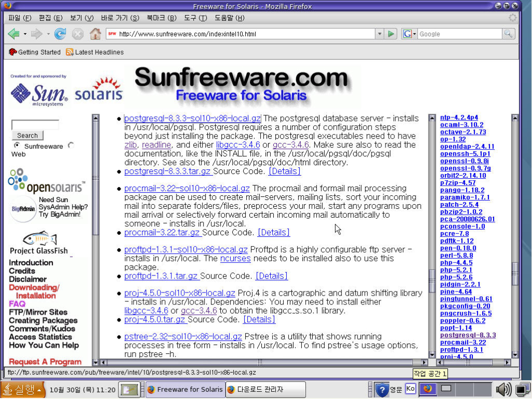Click the speaker volume icon
Viewport: 532px width, 399px height.
pos(504,390)
